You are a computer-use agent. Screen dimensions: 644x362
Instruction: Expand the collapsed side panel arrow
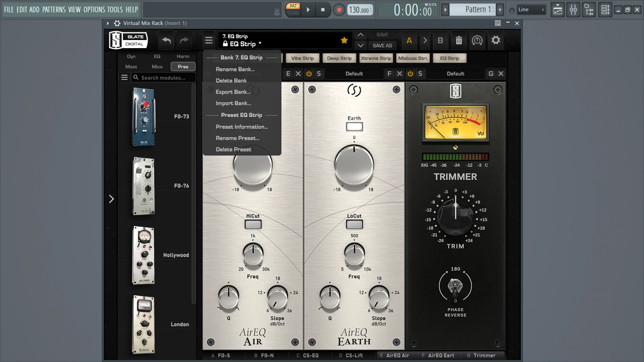tap(111, 199)
